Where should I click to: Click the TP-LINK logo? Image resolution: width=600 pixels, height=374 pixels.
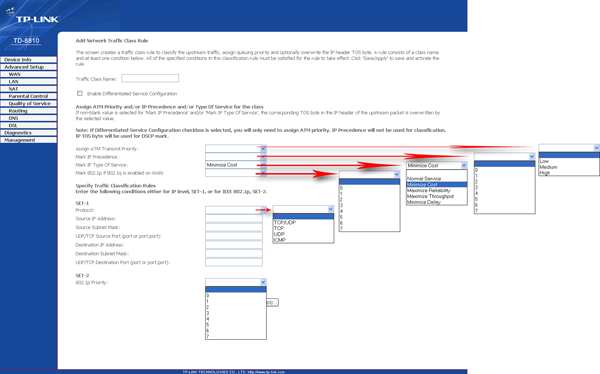tap(32, 17)
